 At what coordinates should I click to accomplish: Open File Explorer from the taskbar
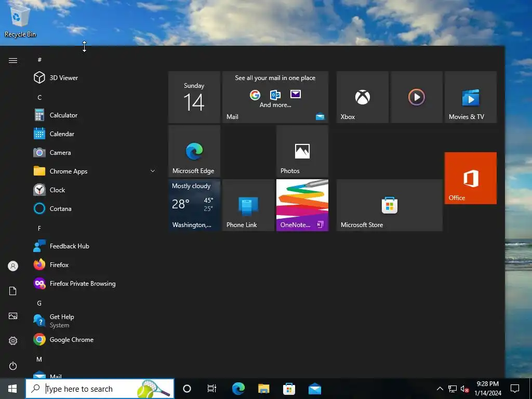[x=263, y=389]
